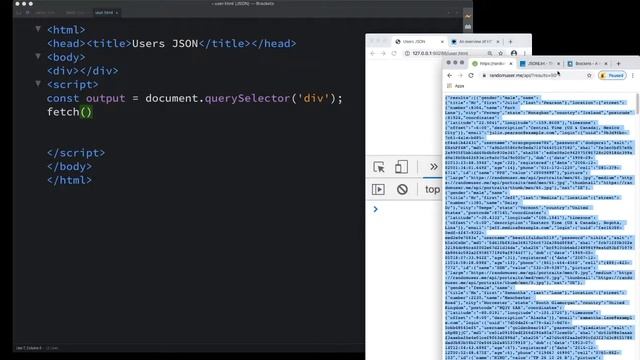
Task: Close the Brackets browser tab
Action: pos(606,64)
